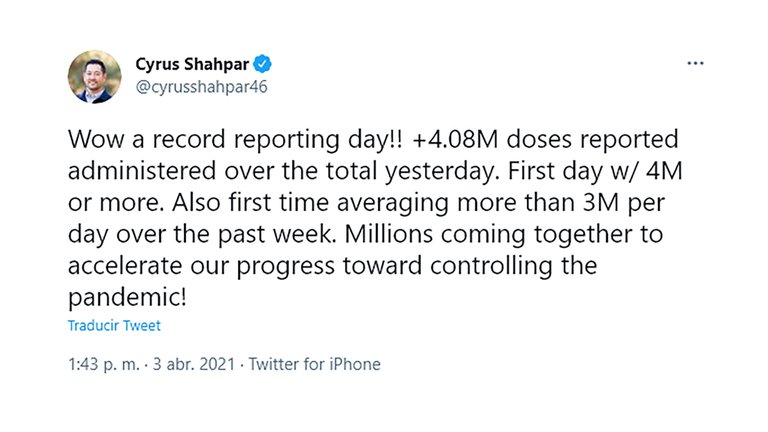Click the word "Tweet" in the translate link

click(x=142, y=326)
